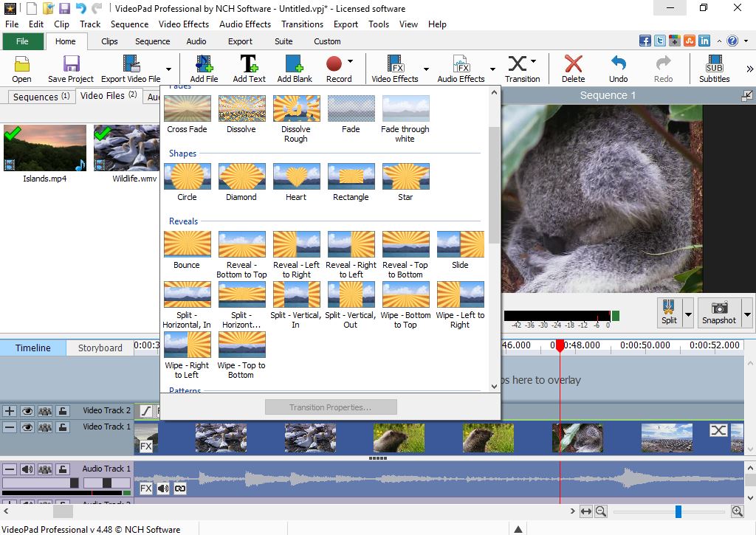The image size is (756, 535).
Task: Toggle the lock on Video Track 2
Action: pyautogui.click(x=63, y=411)
